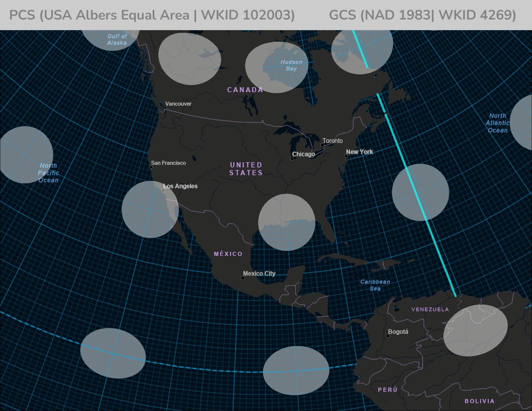Click the gray ellipse in North Pacific Ocean
532x411 pixels.
(26, 154)
